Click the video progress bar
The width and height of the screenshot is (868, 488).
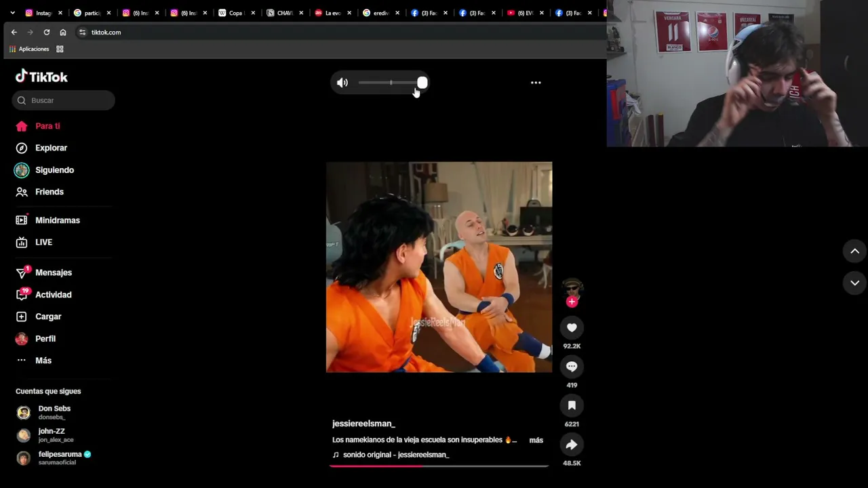tap(439, 466)
